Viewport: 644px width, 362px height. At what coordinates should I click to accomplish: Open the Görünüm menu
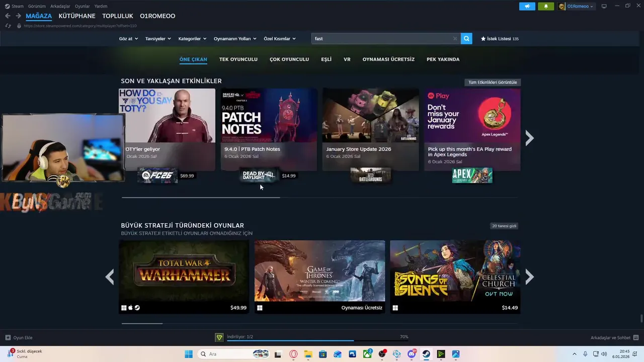37,6
